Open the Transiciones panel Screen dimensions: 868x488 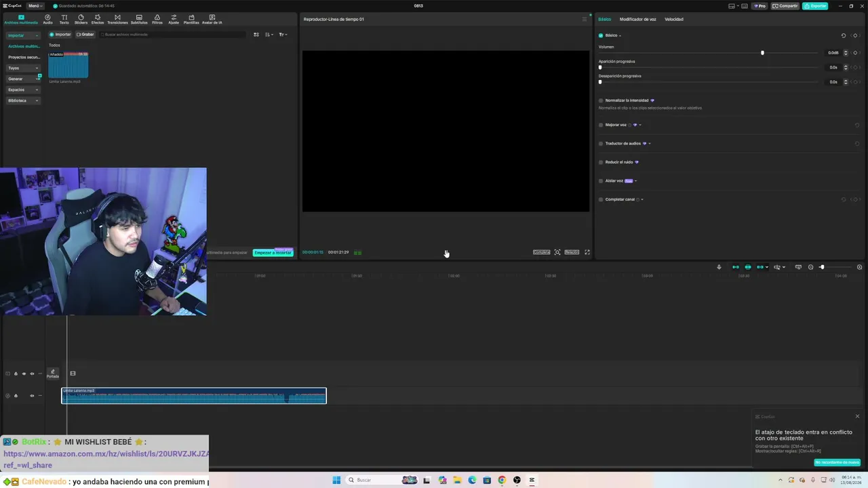coord(117,19)
